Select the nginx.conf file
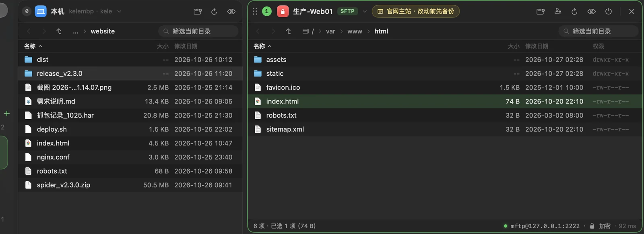The height and width of the screenshot is (234, 644). point(131,157)
